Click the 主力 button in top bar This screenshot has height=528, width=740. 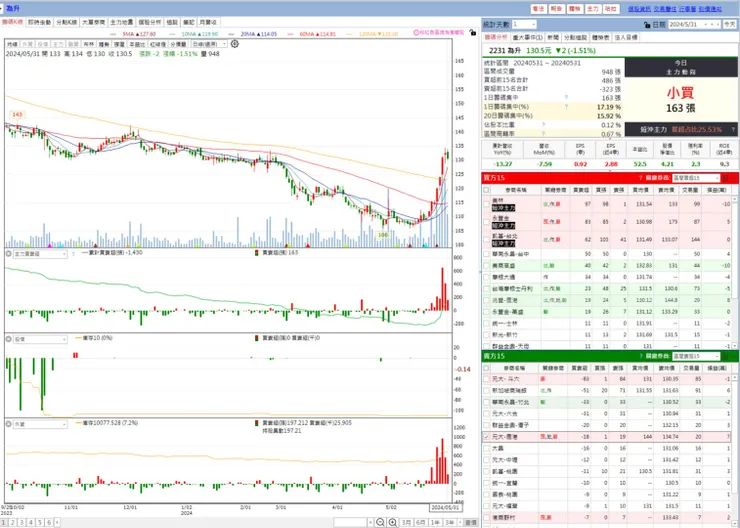click(592, 9)
